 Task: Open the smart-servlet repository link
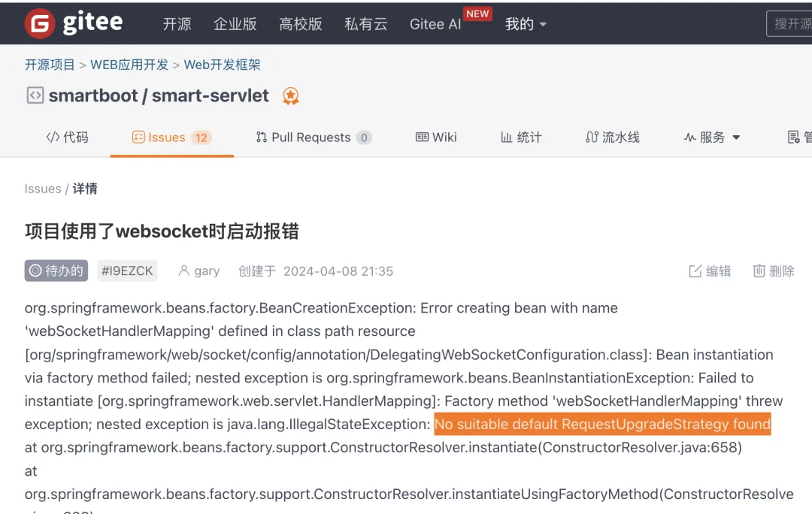click(x=211, y=95)
